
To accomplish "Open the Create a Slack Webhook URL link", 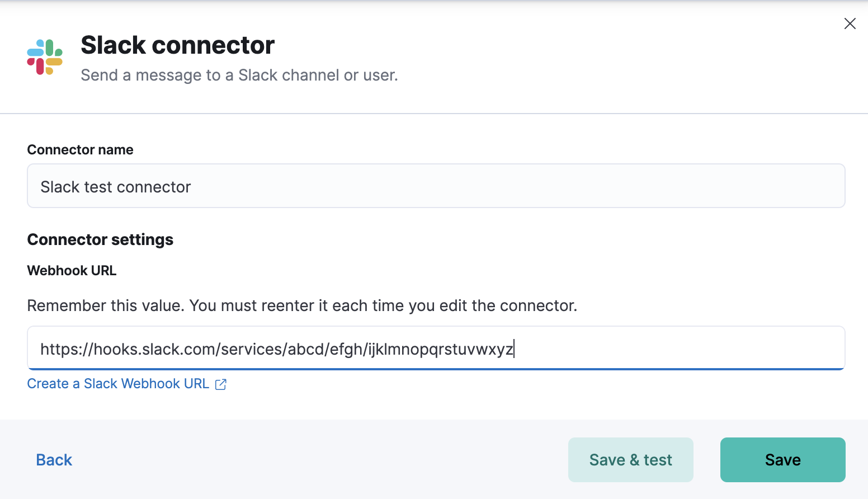I will tap(117, 383).
